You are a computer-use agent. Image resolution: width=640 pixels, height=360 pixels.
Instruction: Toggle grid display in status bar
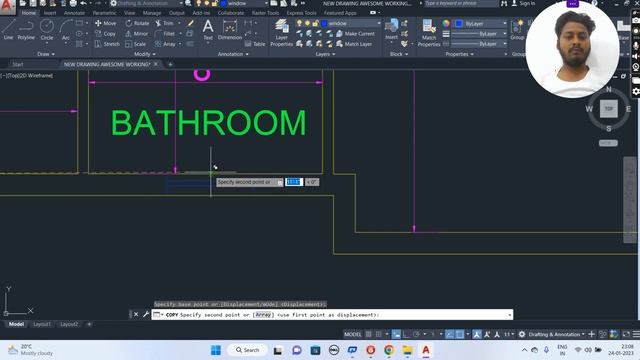pos(369,334)
